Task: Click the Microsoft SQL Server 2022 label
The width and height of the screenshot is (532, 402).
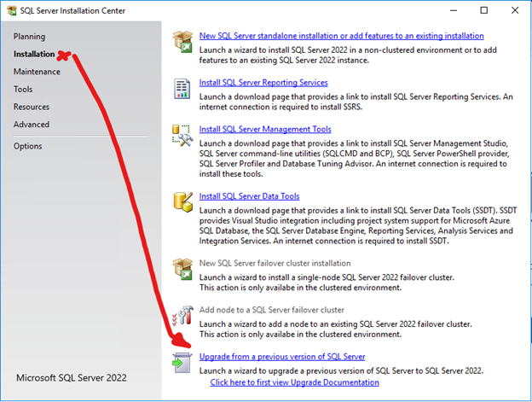Action: (x=72, y=378)
